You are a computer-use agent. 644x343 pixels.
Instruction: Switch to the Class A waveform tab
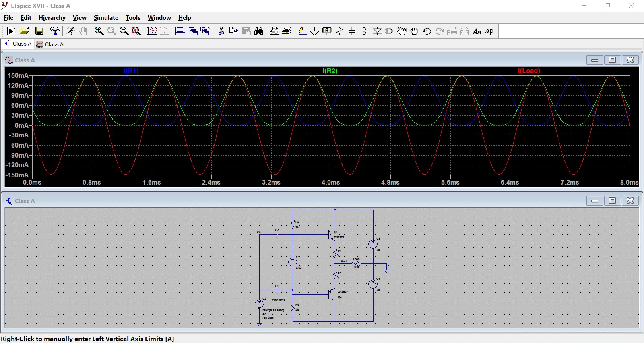(x=50, y=44)
